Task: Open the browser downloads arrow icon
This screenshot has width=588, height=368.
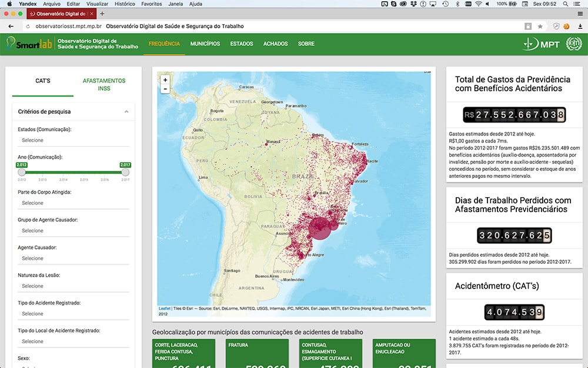Action: 580,26
